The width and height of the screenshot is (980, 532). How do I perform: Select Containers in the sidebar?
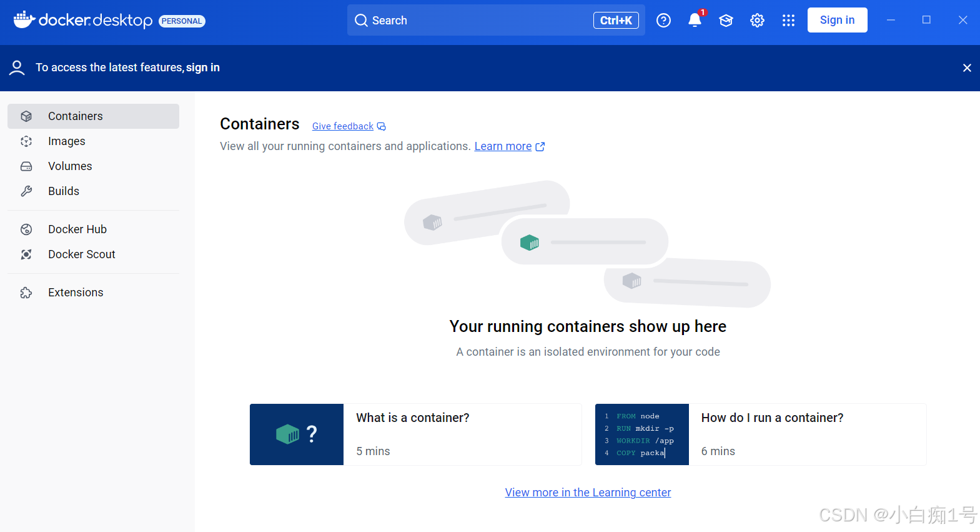93,116
